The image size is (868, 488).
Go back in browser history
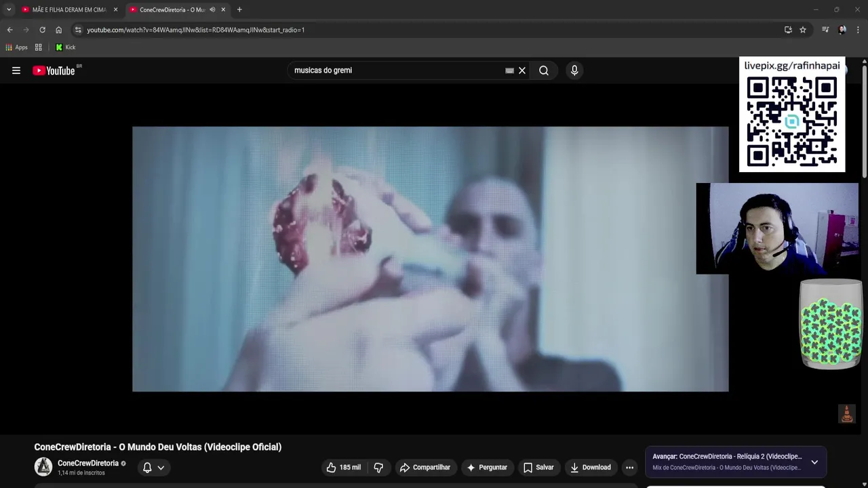pyautogui.click(x=9, y=30)
